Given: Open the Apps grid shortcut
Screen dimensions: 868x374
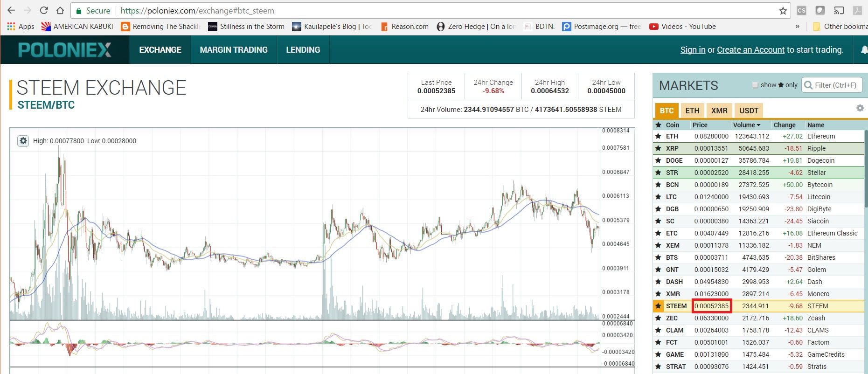Looking at the screenshot, I should coord(21,27).
